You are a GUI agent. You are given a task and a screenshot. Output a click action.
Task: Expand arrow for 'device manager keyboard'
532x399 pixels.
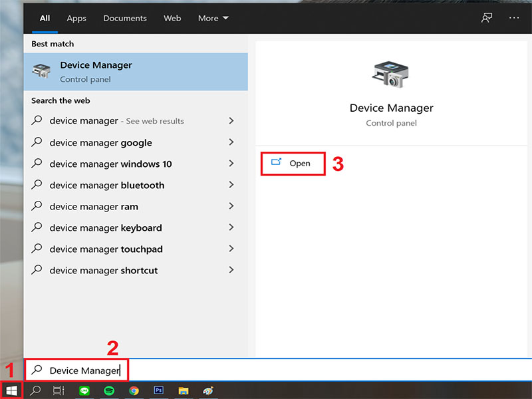click(231, 227)
